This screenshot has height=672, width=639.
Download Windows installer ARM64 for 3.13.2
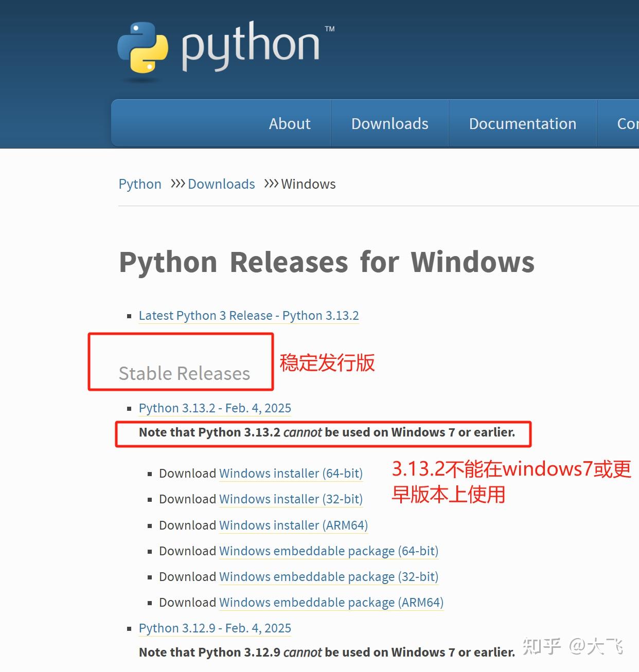point(293,525)
